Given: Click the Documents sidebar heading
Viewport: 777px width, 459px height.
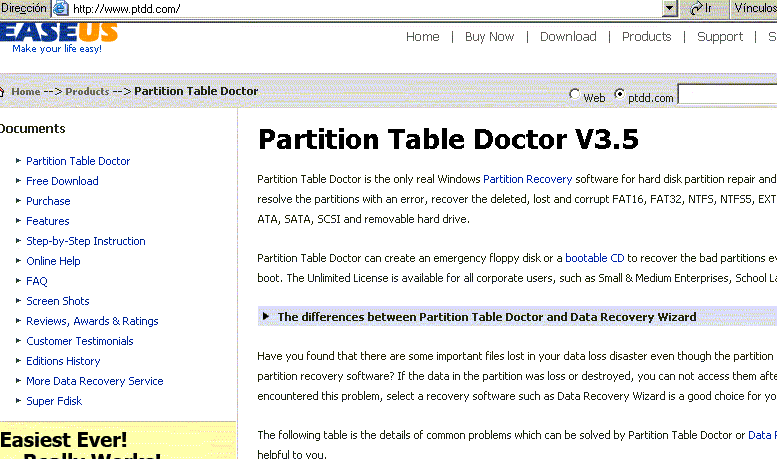Looking at the screenshot, I should (33, 129).
